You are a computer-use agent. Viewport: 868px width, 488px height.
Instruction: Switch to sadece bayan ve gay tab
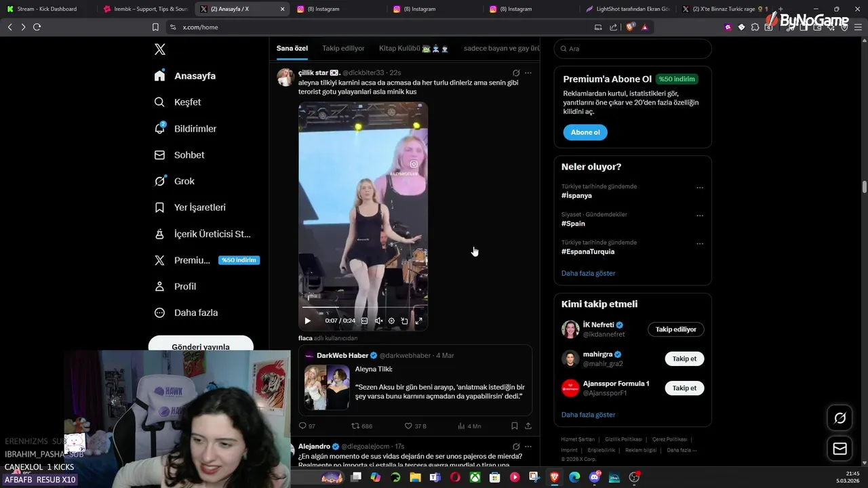click(x=502, y=48)
